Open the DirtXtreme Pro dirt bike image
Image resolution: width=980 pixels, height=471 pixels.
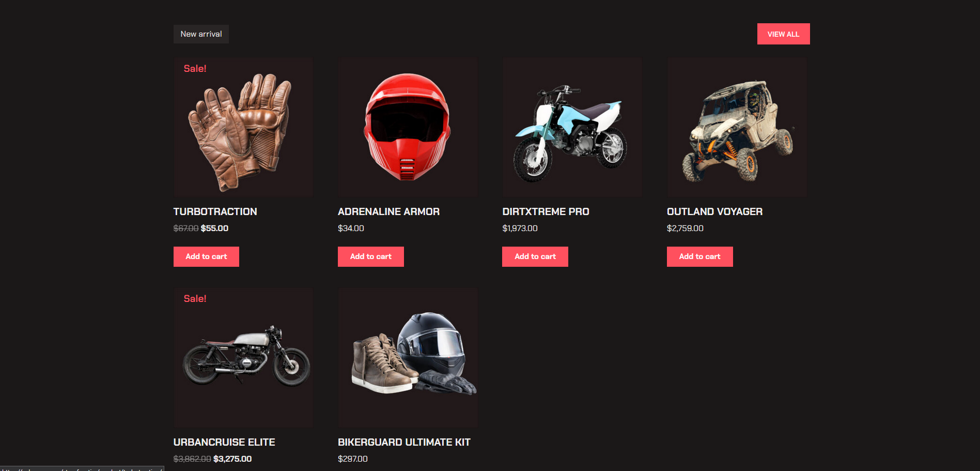click(572, 127)
